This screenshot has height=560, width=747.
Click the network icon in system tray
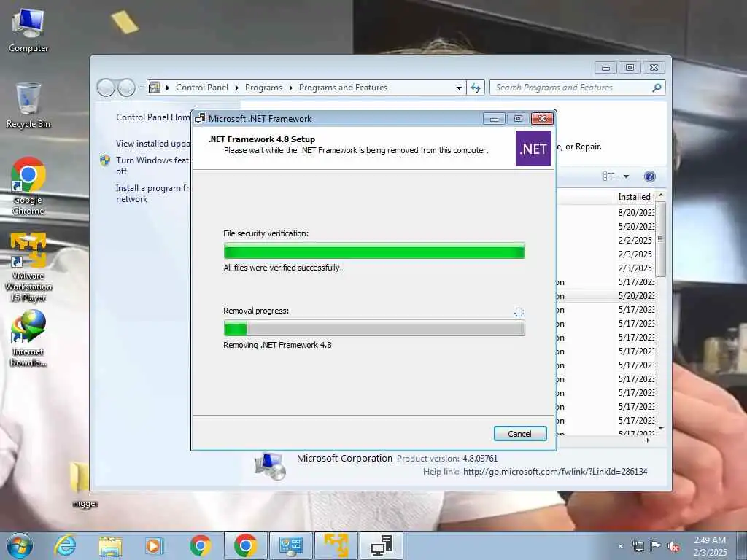click(x=638, y=546)
